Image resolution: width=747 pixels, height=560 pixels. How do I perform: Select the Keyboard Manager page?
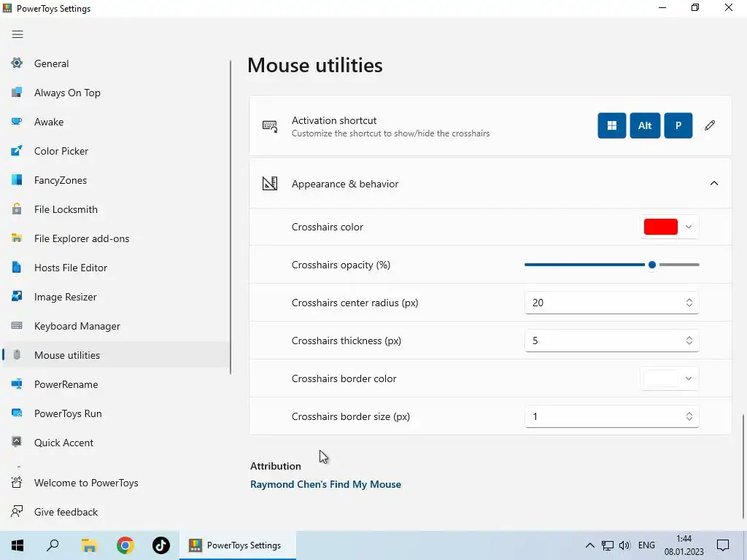115,326
